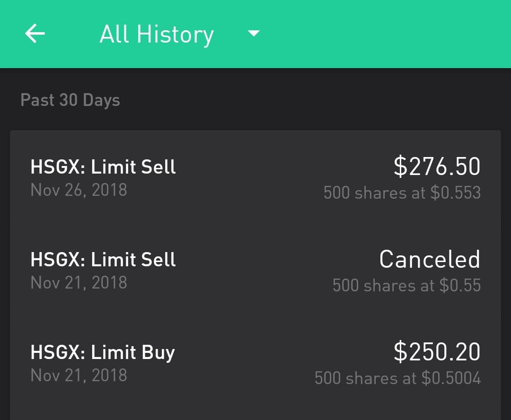Tap the $276.50 sell amount

pyautogui.click(x=437, y=166)
